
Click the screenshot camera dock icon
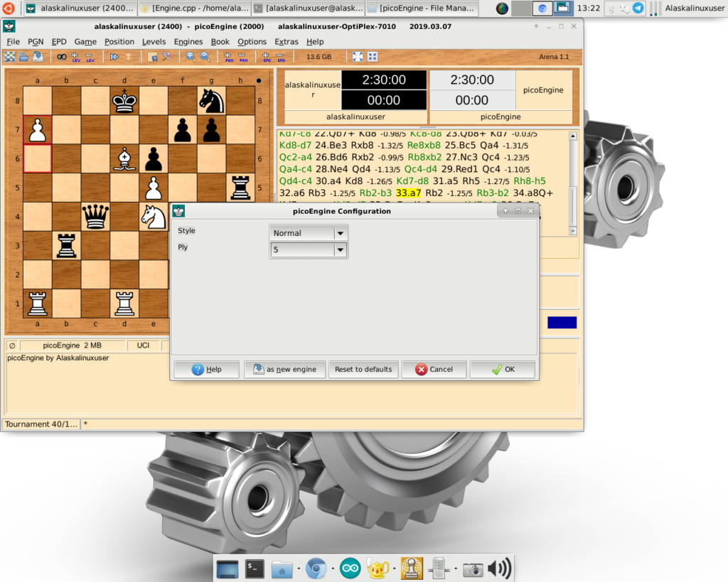click(x=472, y=568)
